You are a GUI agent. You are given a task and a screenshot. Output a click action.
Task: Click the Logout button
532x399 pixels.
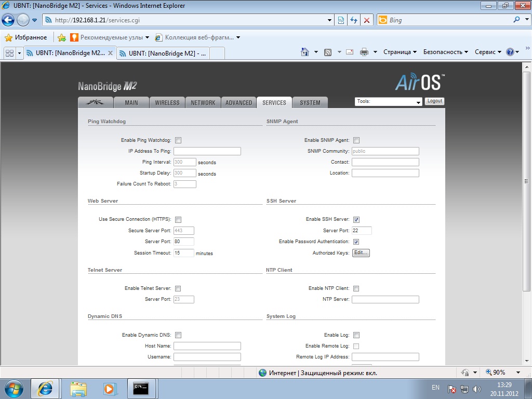coord(435,101)
